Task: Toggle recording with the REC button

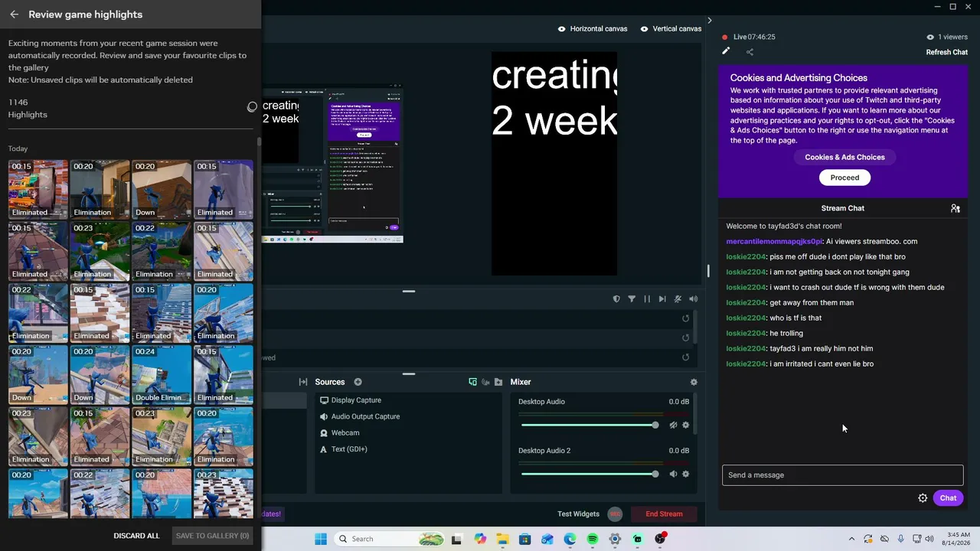Action: point(615,514)
